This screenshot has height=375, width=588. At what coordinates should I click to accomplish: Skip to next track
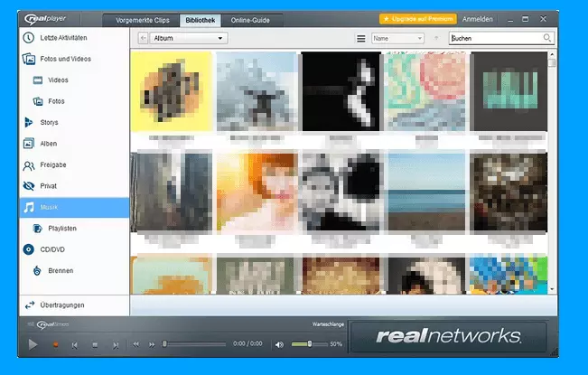[116, 345]
